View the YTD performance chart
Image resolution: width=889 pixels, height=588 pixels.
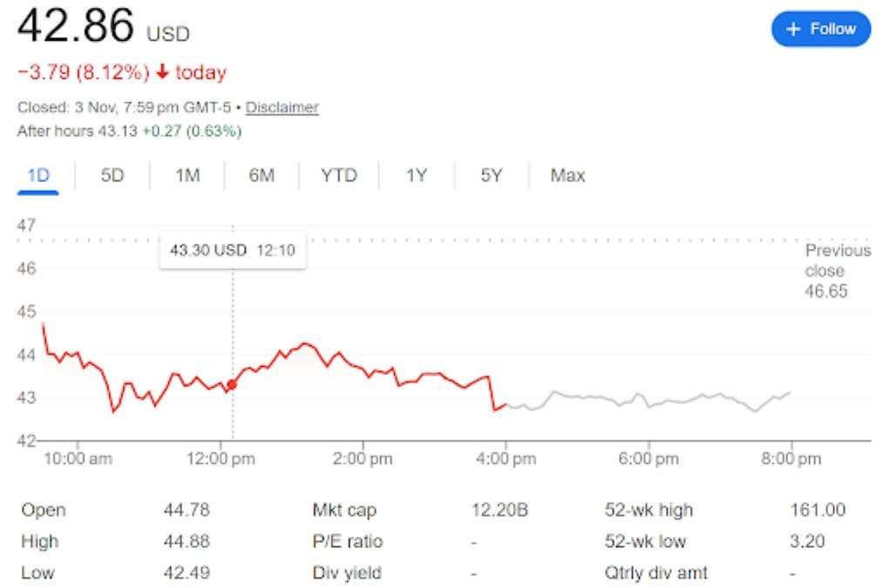pyautogui.click(x=338, y=175)
